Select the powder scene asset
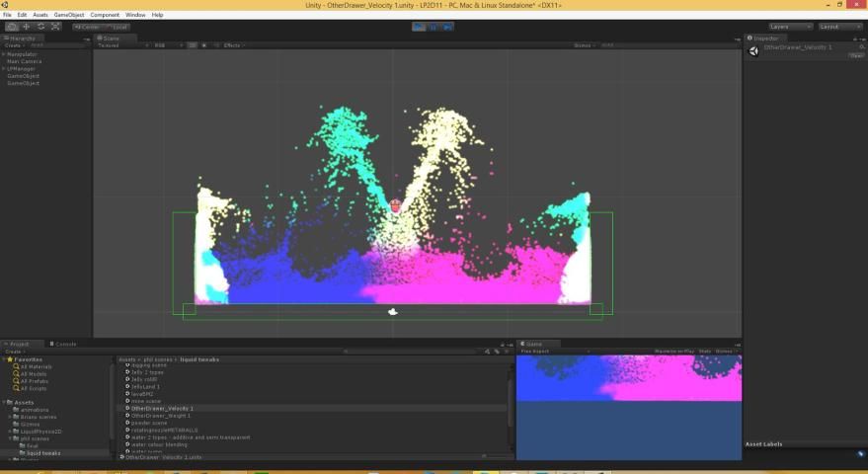The image size is (868, 474). point(149,423)
